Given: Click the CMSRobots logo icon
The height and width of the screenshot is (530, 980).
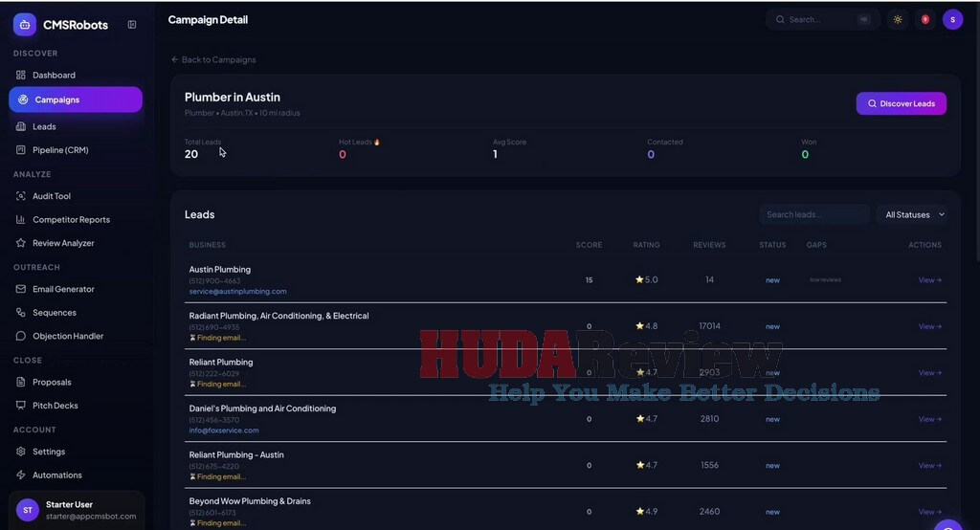Looking at the screenshot, I should (x=24, y=24).
